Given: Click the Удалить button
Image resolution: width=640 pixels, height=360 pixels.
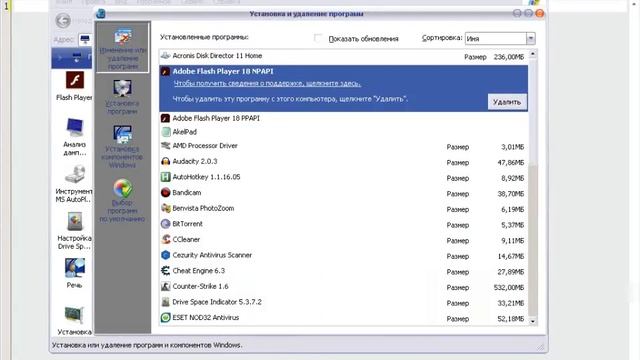Looking at the screenshot, I should tap(507, 102).
